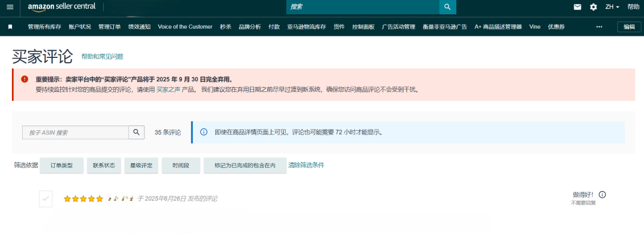The width and height of the screenshot is (644, 233).
Task: Click the 35 条评论 count text
Action: [x=168, y=133]
